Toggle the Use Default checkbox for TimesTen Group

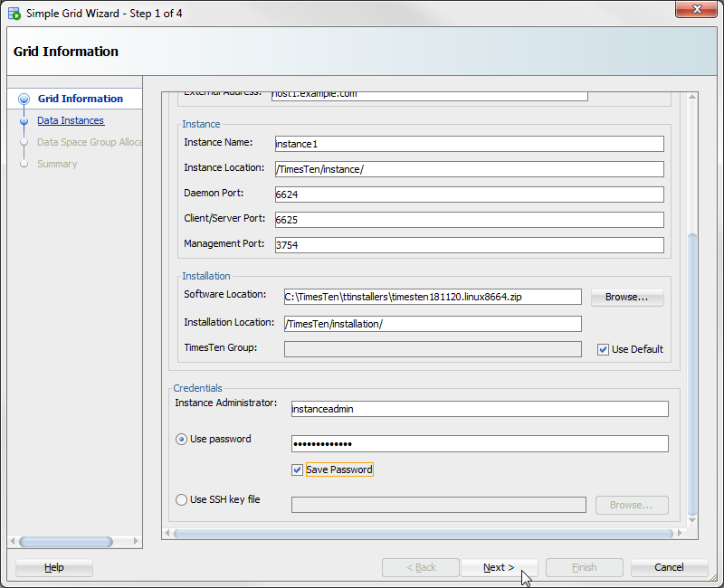[603, 349]
